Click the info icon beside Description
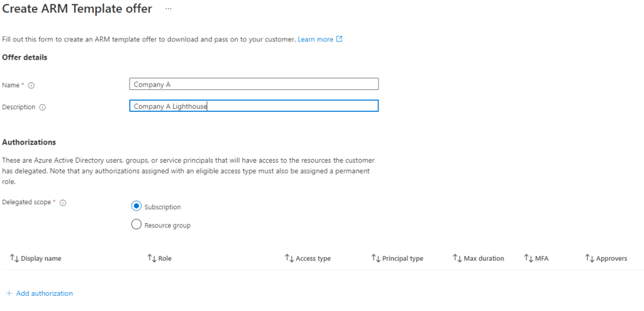The width and height of the screenshot is (644, 311). 43,107
